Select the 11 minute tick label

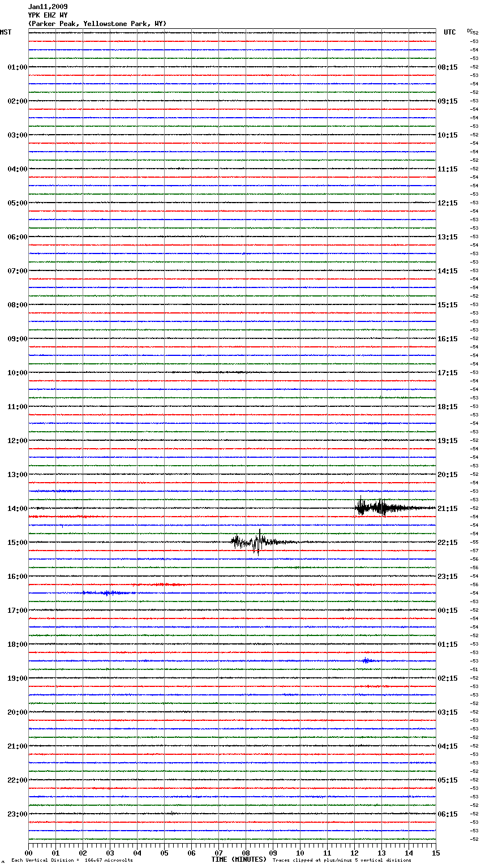327,853
